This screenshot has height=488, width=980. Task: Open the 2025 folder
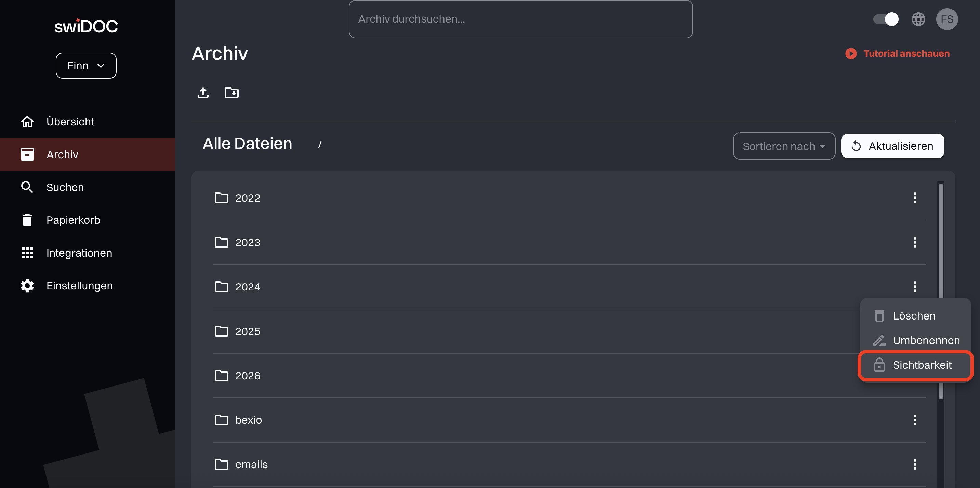coord(247,331)
